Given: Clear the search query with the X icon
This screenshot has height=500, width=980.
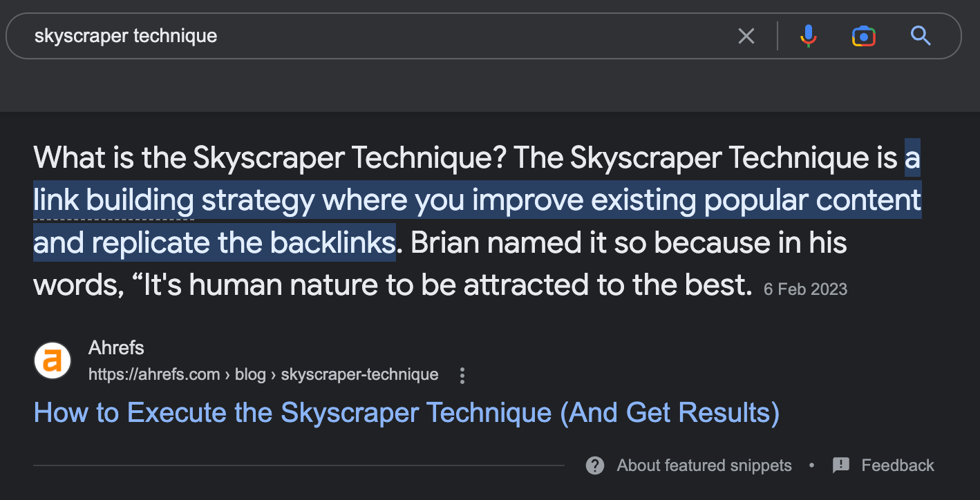Looking at the screenshot, I should pyautogui.click(x=746, y=36).
